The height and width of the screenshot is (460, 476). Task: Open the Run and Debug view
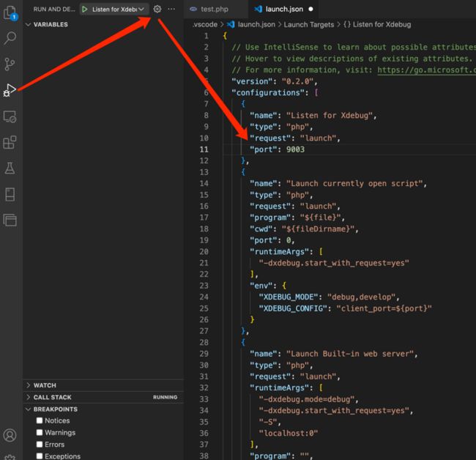click(10, 91)
